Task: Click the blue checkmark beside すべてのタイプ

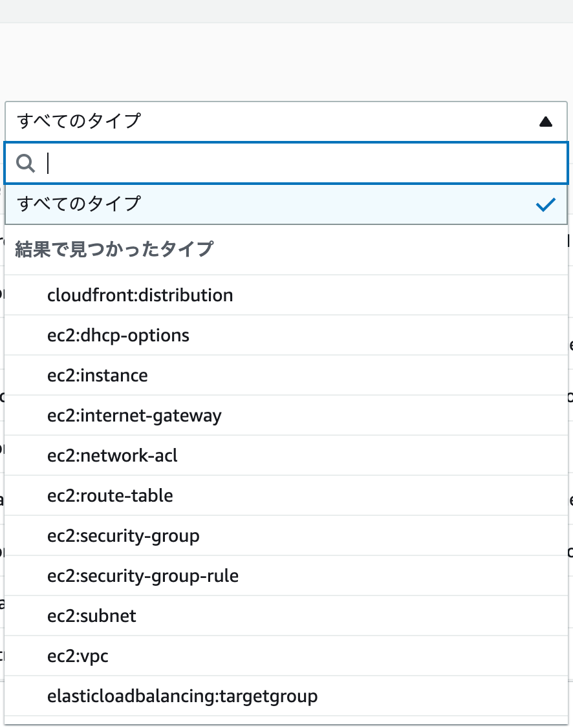Action: 545,204
